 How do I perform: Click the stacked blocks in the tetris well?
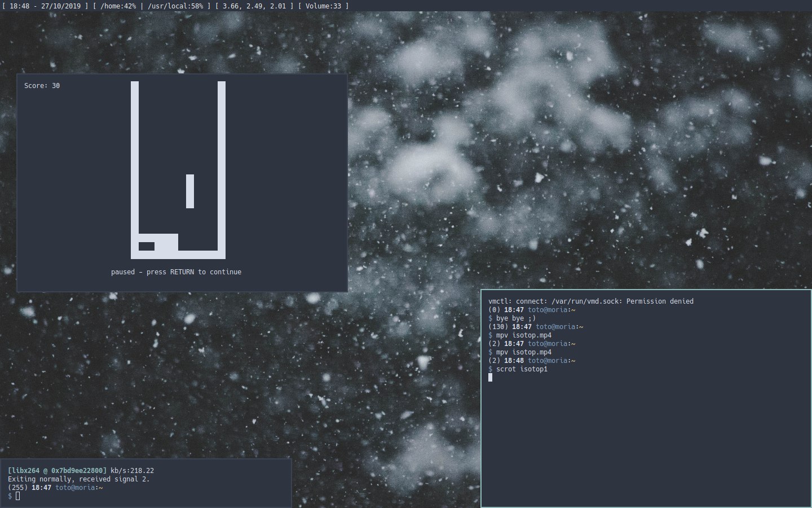point(158,242)
